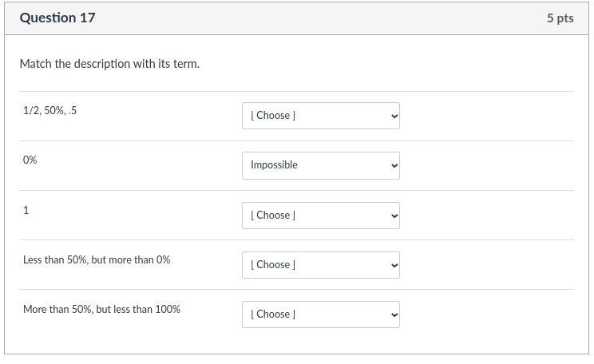Click the selected "Impossible" value text
This screenshot has height=364, width=594.
274,165
